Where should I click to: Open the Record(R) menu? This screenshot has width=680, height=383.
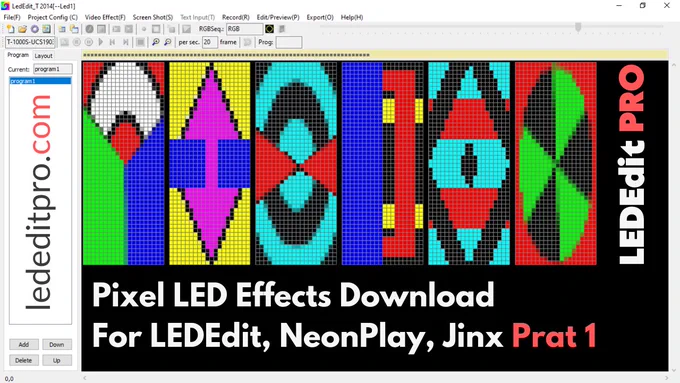click(235, 17)
